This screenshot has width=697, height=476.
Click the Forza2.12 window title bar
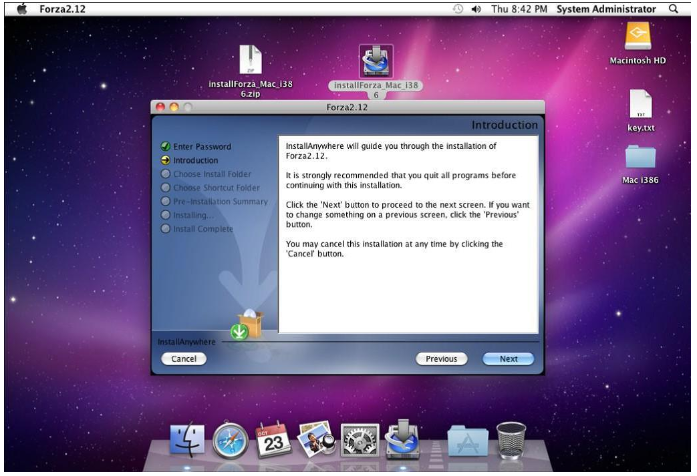click(x=347, y=107)
